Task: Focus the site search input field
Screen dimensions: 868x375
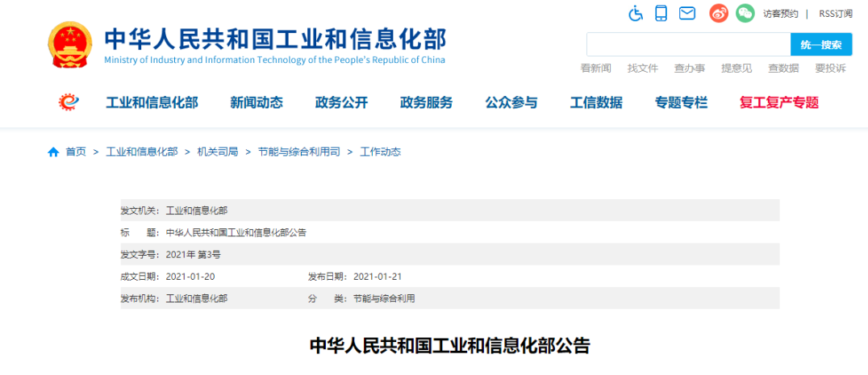Action: (x=689, y=44)
